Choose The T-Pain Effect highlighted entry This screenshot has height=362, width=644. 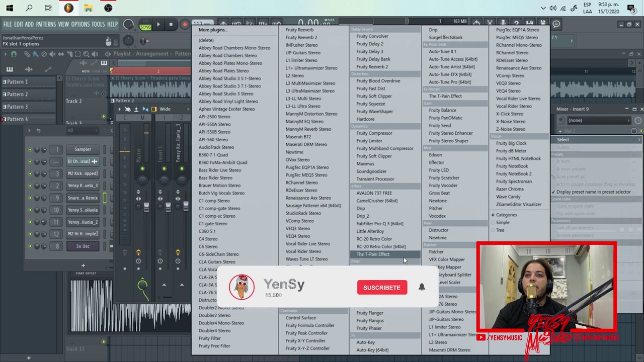tap(385, 254)
